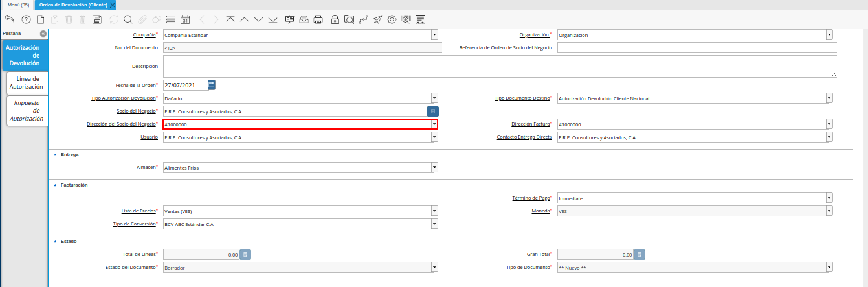Collapse the Entrega section
868x287 pixels.
(54, 155)
